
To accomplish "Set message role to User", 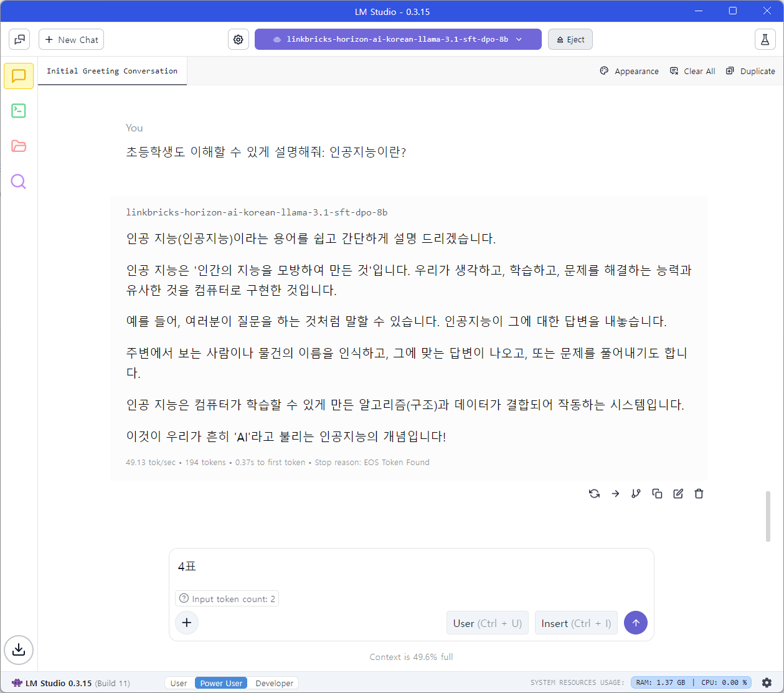I will (488, 623).
